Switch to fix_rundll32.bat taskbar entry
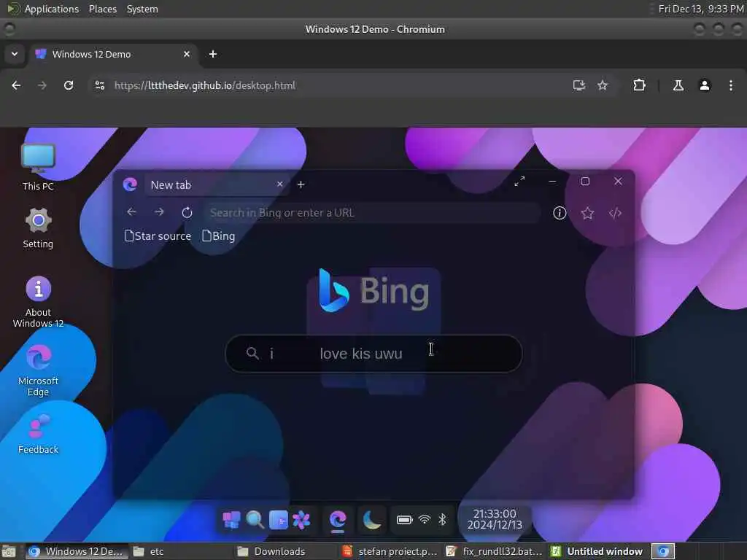747x560 pixels. coord(495,551)
